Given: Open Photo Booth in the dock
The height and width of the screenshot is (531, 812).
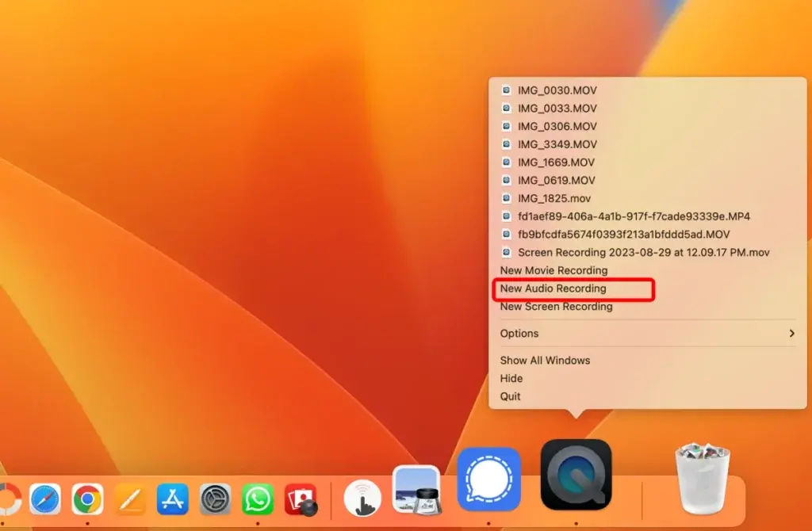Looking at the screenshot, I should tap(301, 499).
